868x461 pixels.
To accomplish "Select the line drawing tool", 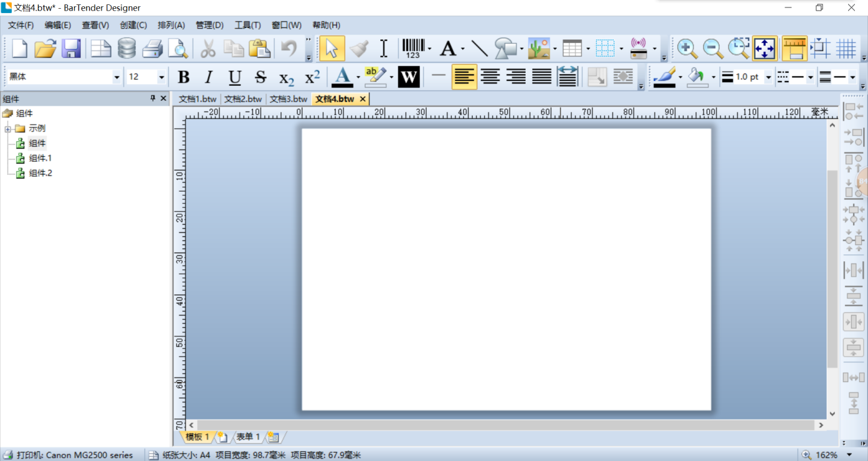I will pos(479,49).
